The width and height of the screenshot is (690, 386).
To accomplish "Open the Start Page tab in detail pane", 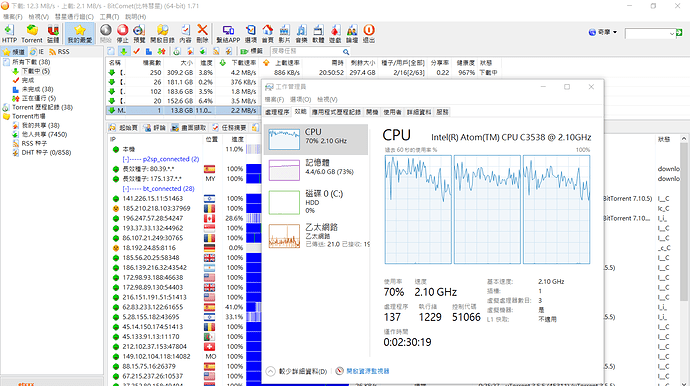I will click(x=123, y=128).
